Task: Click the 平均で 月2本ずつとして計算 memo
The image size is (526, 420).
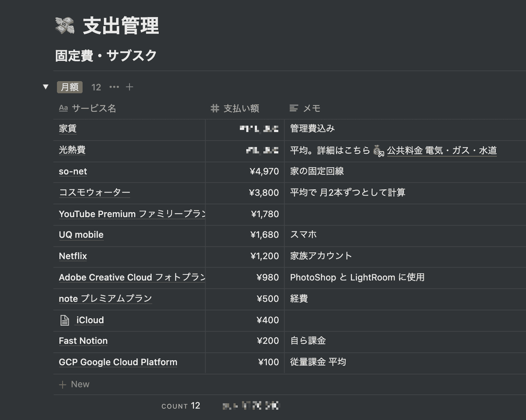Action: tap(405, 193)
